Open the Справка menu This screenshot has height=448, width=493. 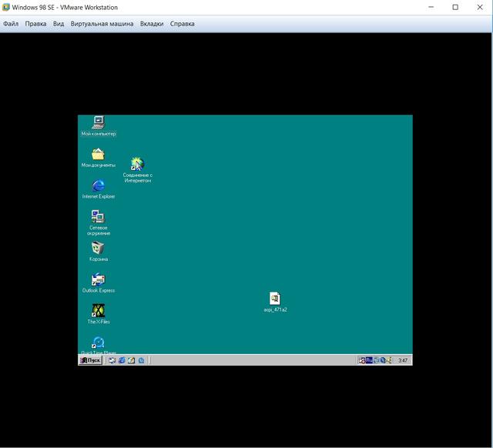(x=182, y=24)
